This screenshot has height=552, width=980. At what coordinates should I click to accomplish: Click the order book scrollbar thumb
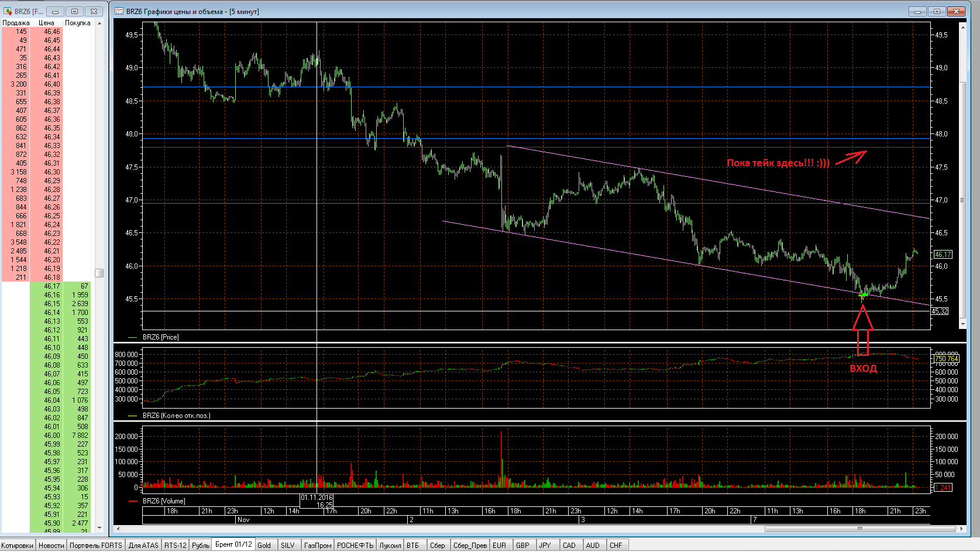pyautogui.click(x=99, y=273)
